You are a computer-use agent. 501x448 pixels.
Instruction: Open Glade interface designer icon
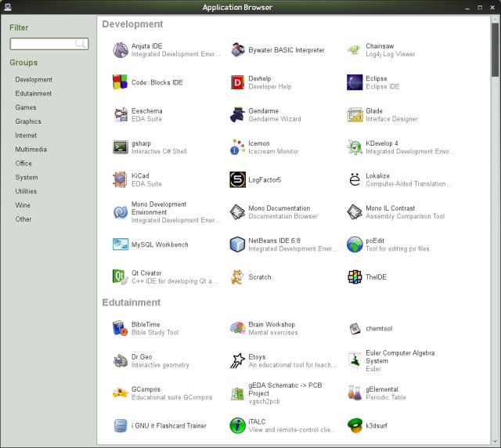pos(355,115)
